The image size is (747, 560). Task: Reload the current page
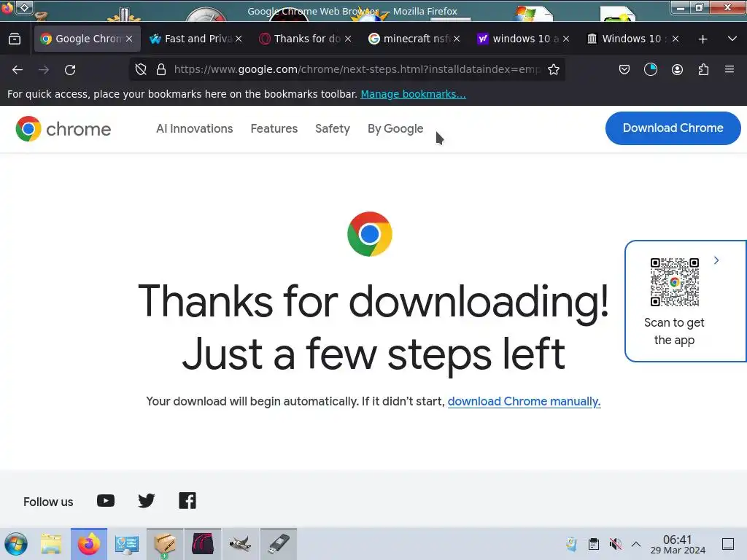click(x=70, y=70)
